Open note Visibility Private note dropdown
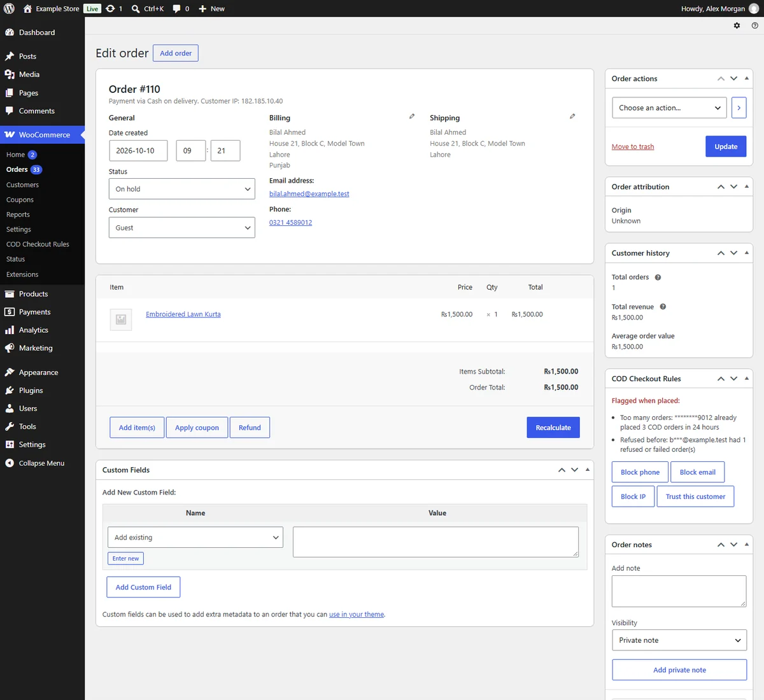Screen dimensions: 764x700 [679, 640]
